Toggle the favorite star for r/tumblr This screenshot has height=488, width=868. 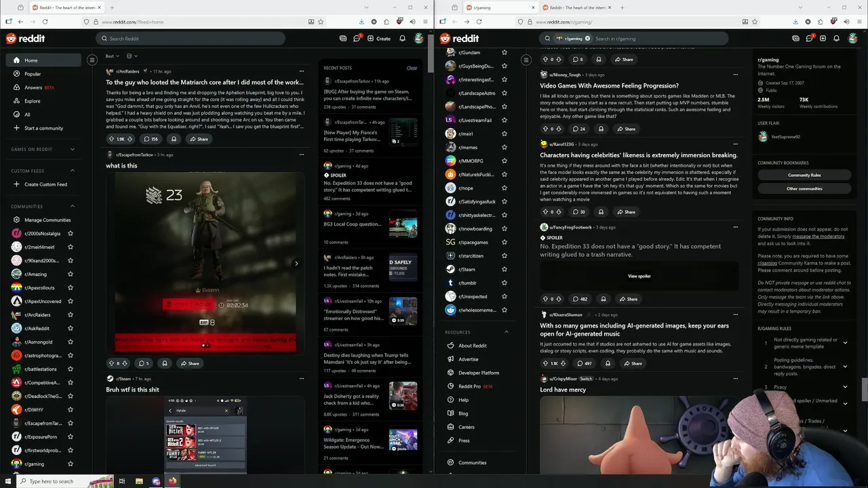(x=504, y=283)
